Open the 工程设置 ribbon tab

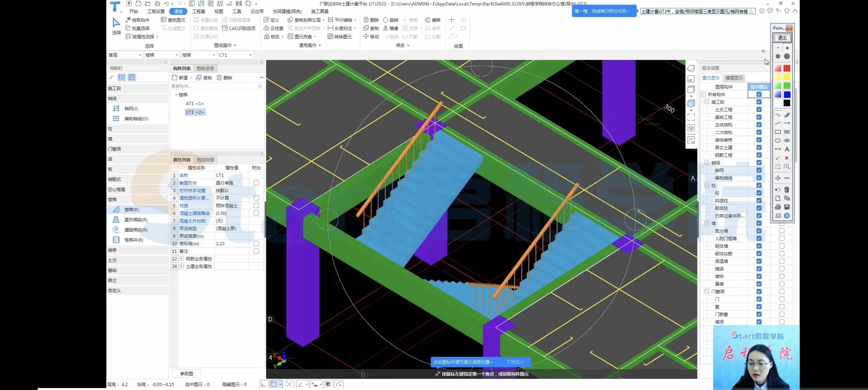pos(156,11)
